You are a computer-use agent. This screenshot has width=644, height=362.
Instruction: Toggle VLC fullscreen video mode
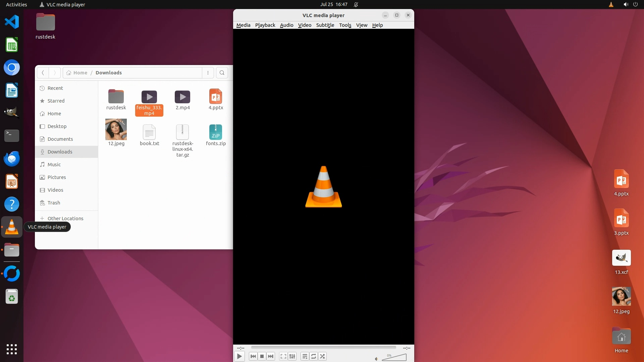(283, 356)
